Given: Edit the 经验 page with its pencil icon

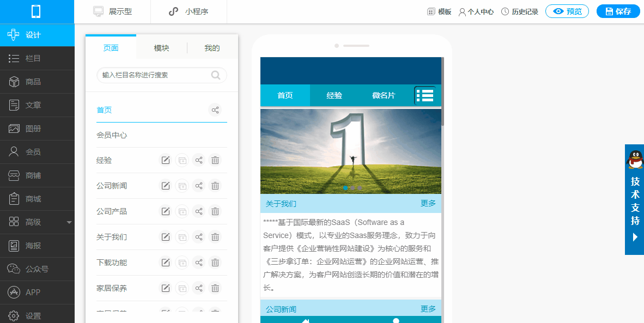Looking at the screenshot, I should click(x=165, y=161).
